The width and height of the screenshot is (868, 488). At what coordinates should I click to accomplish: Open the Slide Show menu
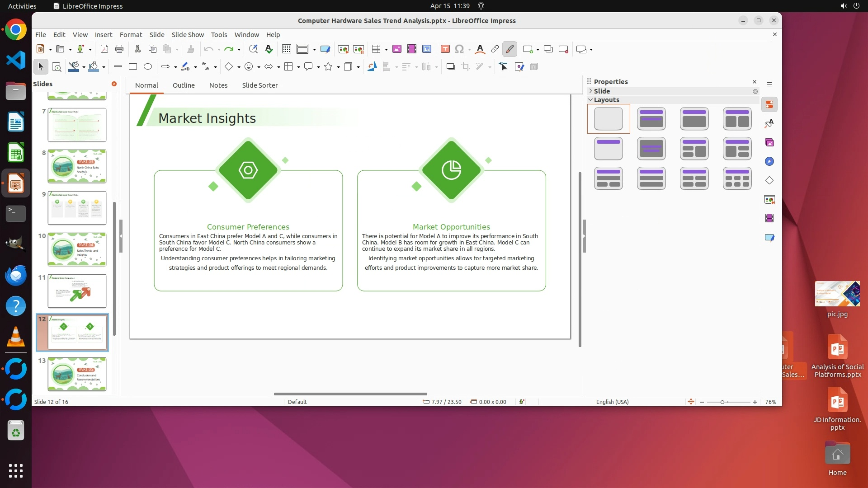[188, 35]
